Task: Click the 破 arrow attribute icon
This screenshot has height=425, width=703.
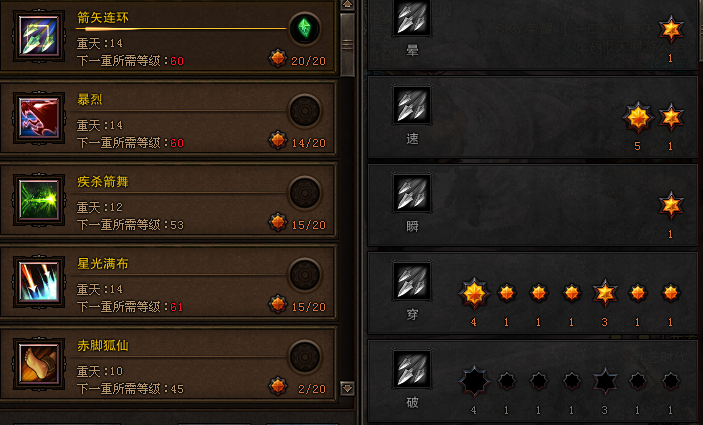Action: coord(412,369)
